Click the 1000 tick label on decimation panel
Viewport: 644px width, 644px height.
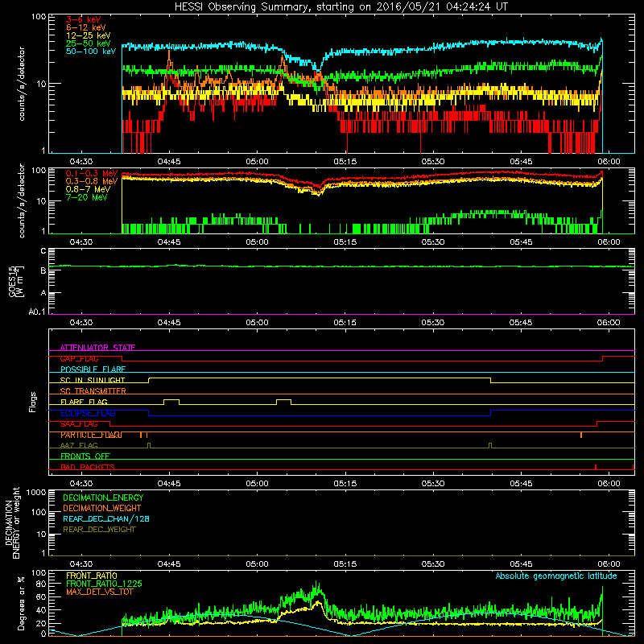click(x=36, y=493)
